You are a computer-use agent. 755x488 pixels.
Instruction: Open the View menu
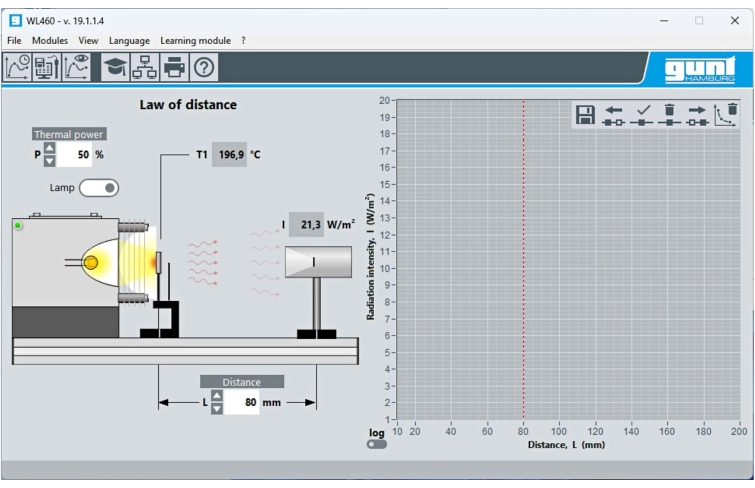point(89,41)
